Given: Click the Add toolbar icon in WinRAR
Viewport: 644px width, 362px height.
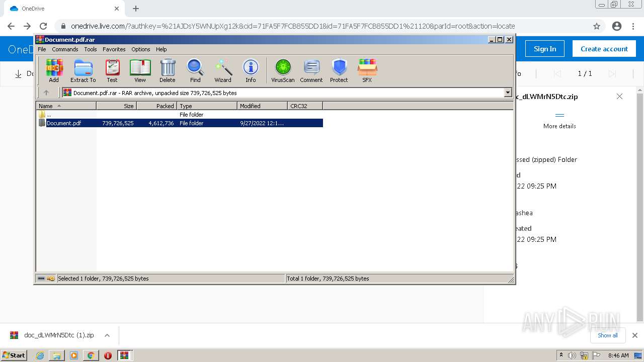Looking at the screenshot, I should tap(54, 70).
